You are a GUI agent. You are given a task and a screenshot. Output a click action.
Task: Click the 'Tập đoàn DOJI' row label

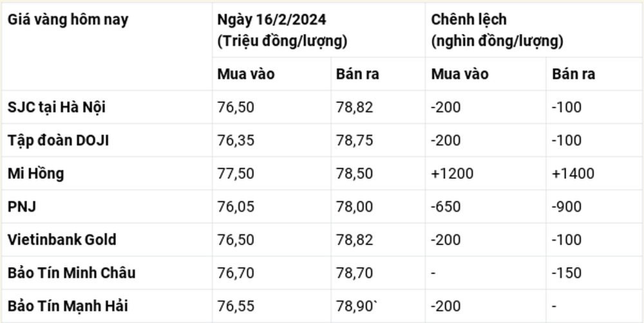point(59,140)
